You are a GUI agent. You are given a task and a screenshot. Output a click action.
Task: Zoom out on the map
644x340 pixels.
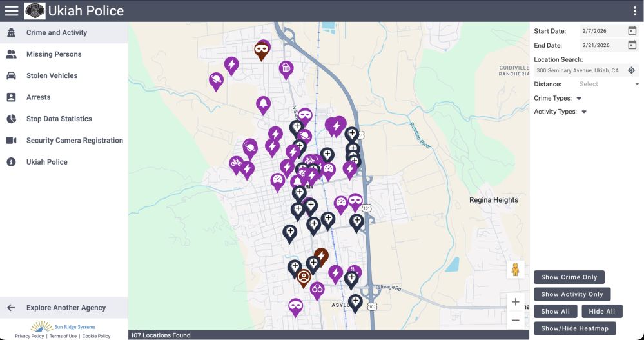[515, 320]
